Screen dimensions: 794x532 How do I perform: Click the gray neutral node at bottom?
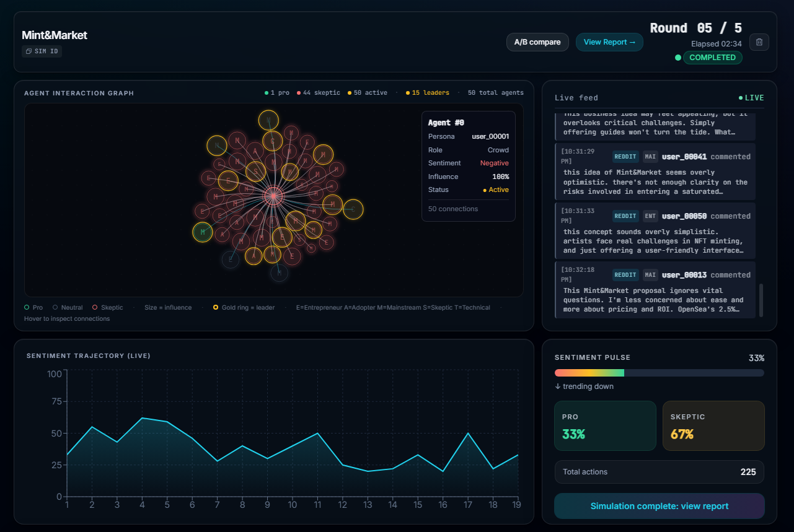[x=280, y=273]
